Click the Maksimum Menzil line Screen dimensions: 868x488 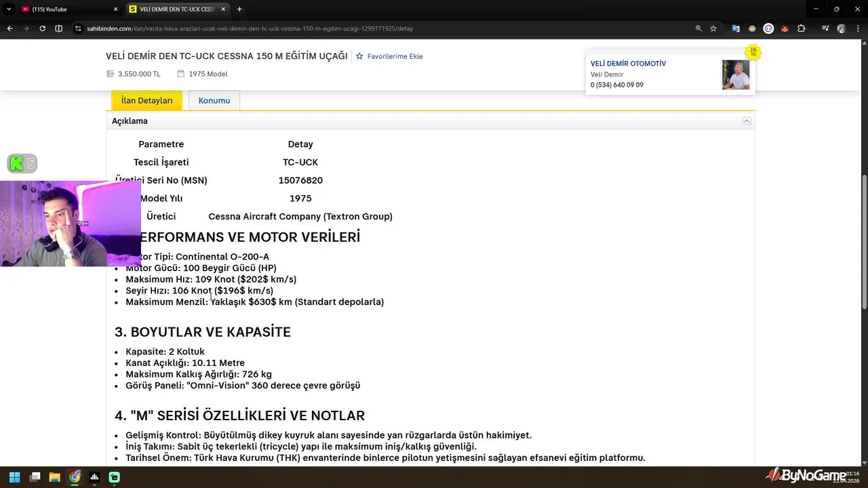click(x=254, y=302)
